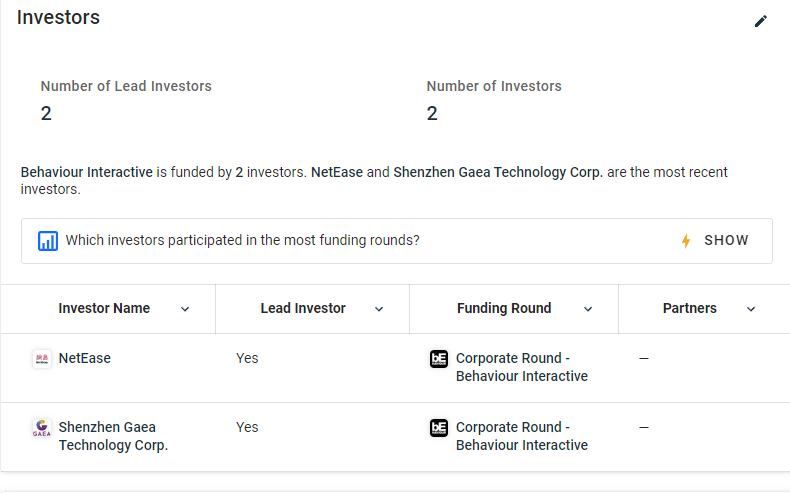Open the Investor Name column dropdown arrow
The height and width of the screenshot is (493, 790).
click(185, 309)
